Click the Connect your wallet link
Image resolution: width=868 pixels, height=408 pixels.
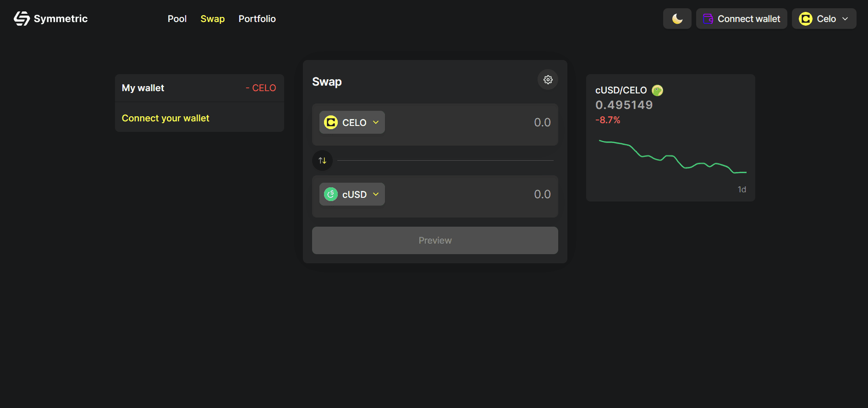coord(165,118)
